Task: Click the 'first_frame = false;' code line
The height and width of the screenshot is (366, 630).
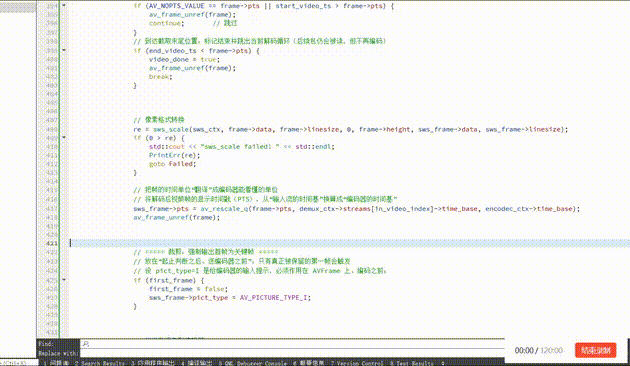Action: [x=188, y=289]
